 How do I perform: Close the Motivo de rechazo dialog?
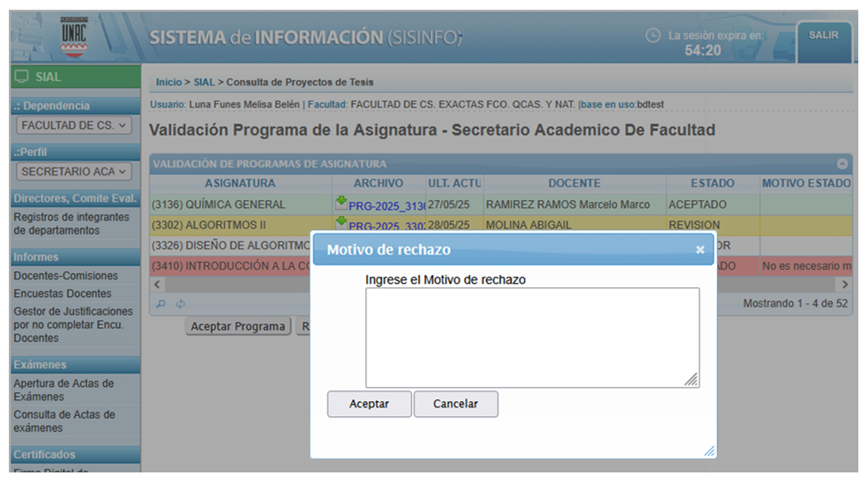700,250
